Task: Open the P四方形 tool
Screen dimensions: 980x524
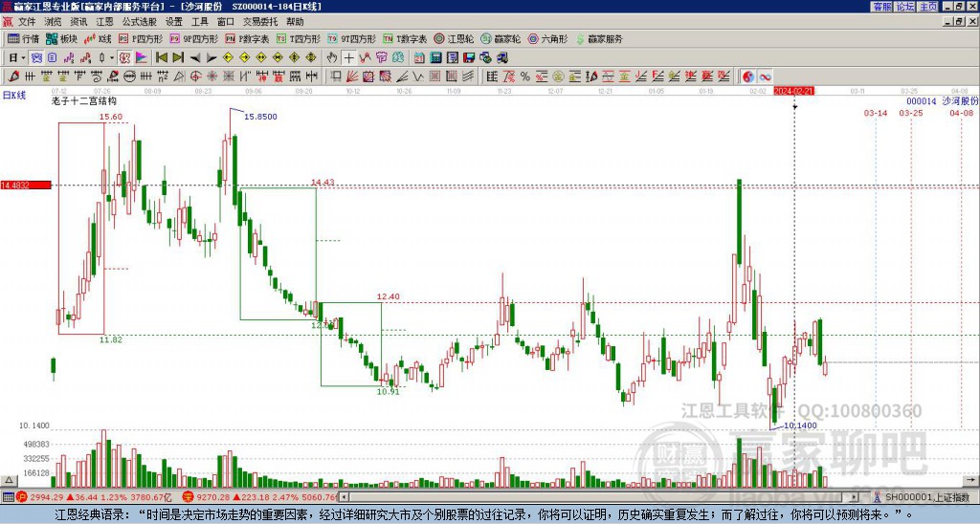Action: point(141,38)
